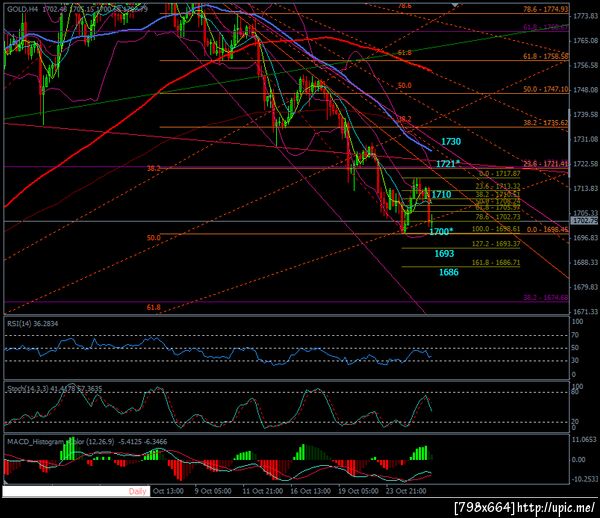Screen dimensions: 600x518
Task: Select the cyan 1721* annotation label
Action: coord(448,164)
